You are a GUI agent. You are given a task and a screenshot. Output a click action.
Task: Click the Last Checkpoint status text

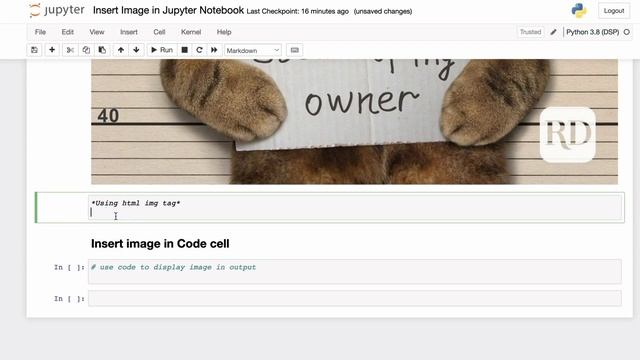coord(298,11)
